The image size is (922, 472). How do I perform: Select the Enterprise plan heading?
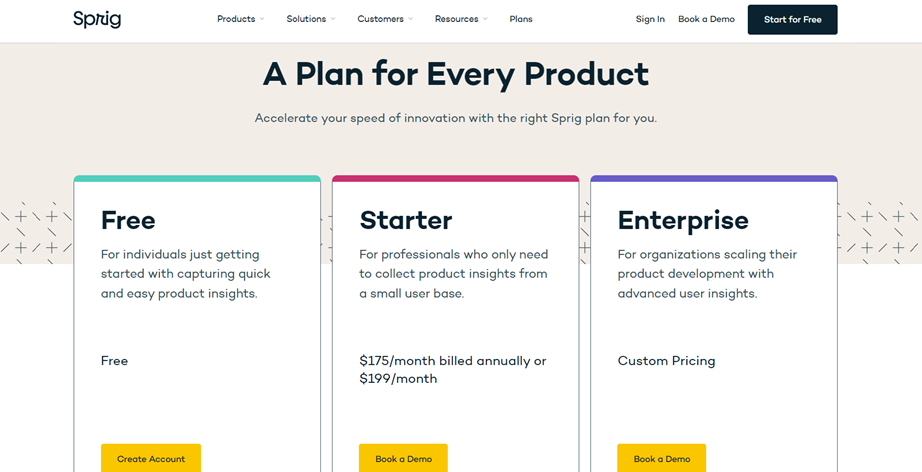click(683, 220)
